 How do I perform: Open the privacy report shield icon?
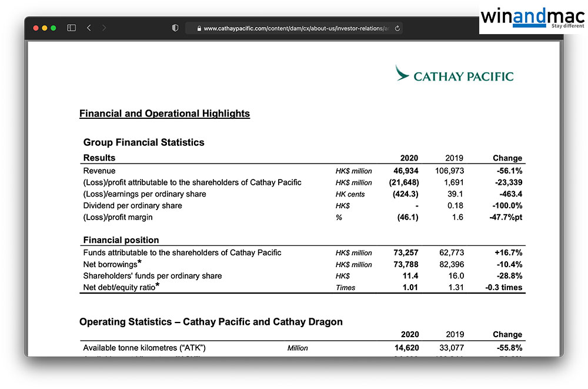click(175, 28)
